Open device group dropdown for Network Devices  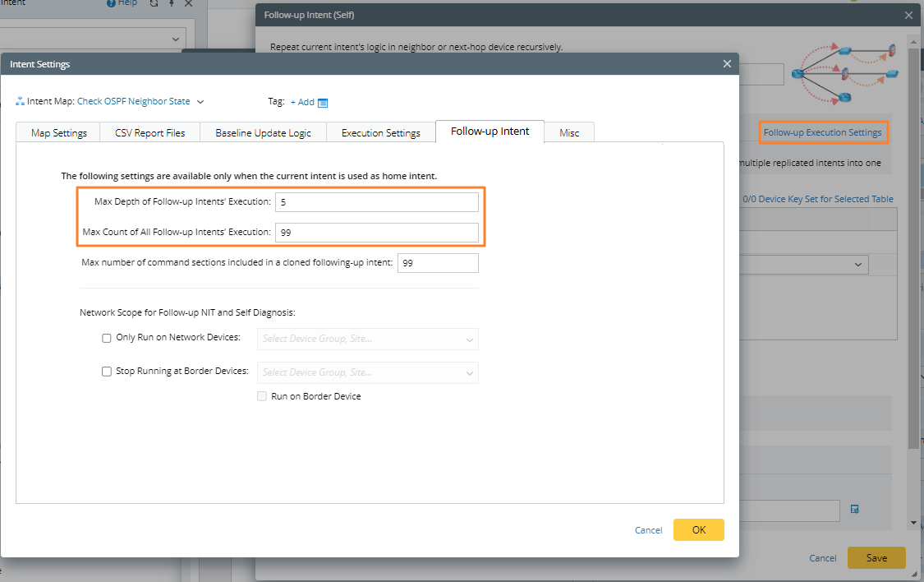[x=368, y=339]
